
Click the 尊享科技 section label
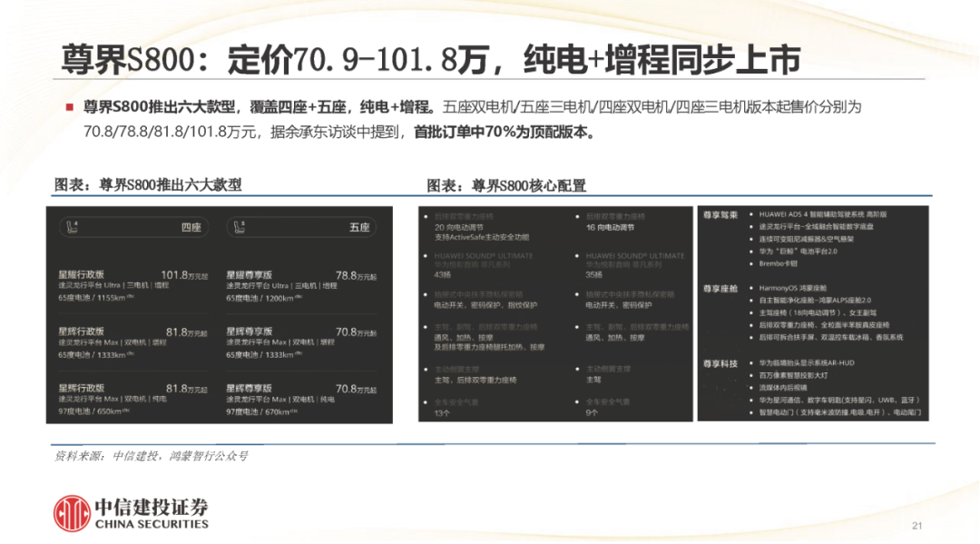(720, 364)
